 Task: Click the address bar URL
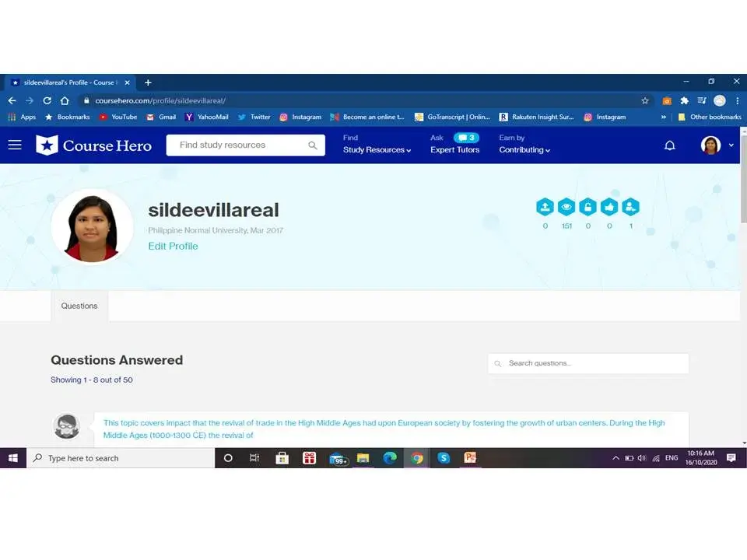(160, 100)
